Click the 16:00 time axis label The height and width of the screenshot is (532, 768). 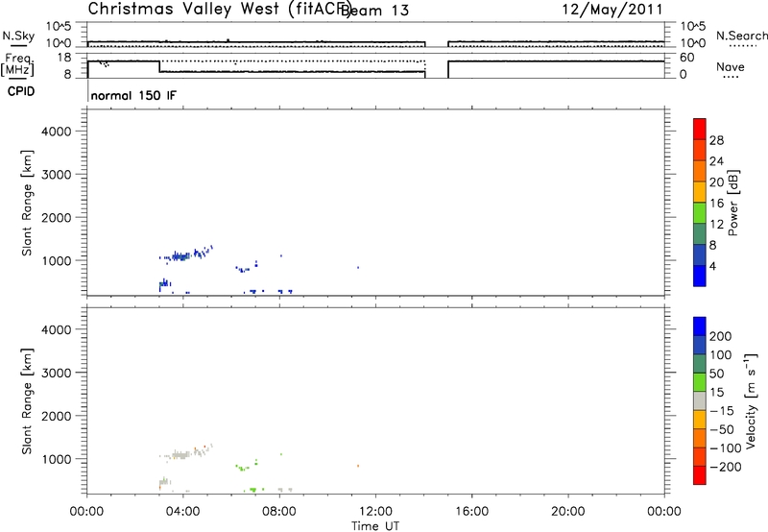pos(471,512)
